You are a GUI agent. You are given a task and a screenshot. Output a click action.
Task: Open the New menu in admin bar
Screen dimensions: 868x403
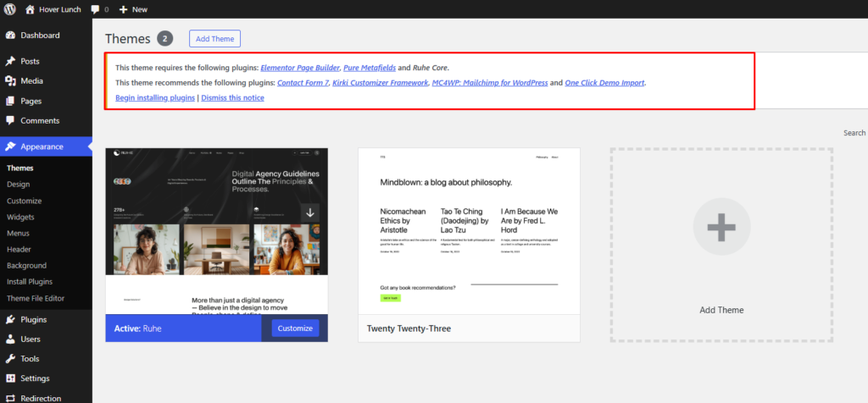[140, 9]
